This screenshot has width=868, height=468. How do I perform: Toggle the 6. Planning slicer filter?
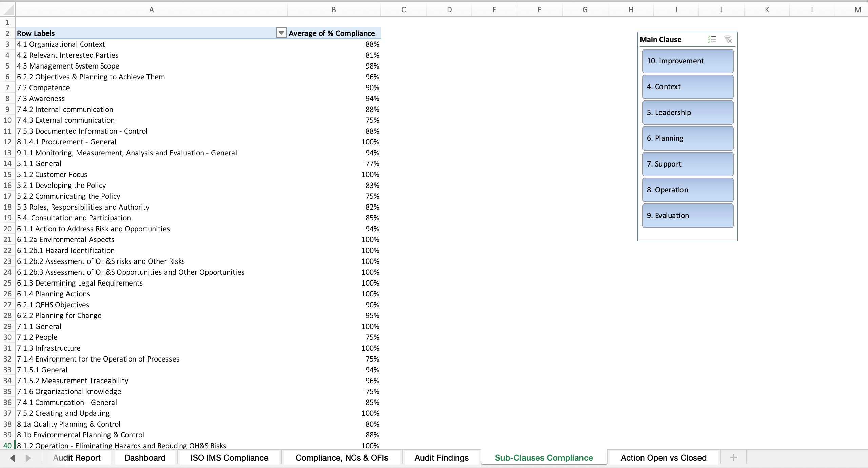click(x=687, y=138)
